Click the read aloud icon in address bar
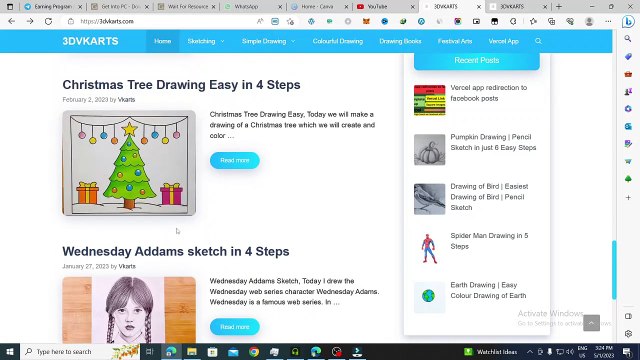 pyautogui.click(x=260, y=21)
